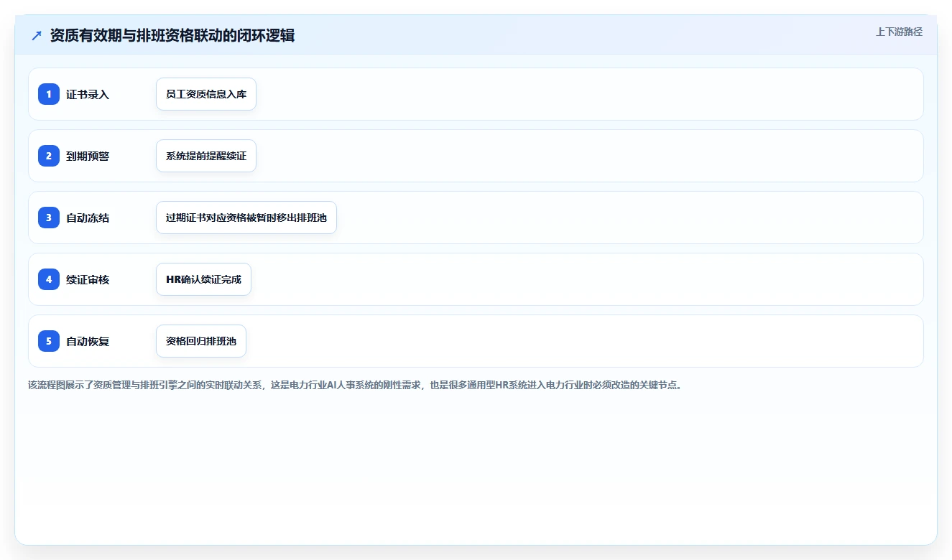952x560 pixels.
Task: Click the 上下游路径 label in header
Action: 899,32
